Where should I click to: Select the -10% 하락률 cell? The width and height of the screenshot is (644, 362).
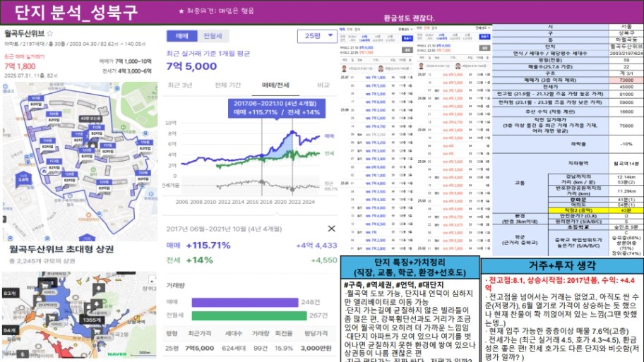[x=626, y=144]
